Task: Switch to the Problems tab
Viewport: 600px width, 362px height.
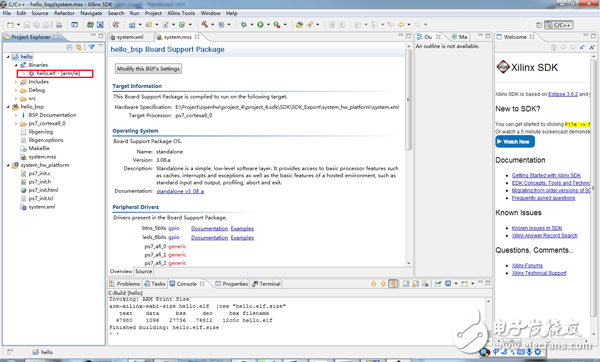Action: point(125,284)
